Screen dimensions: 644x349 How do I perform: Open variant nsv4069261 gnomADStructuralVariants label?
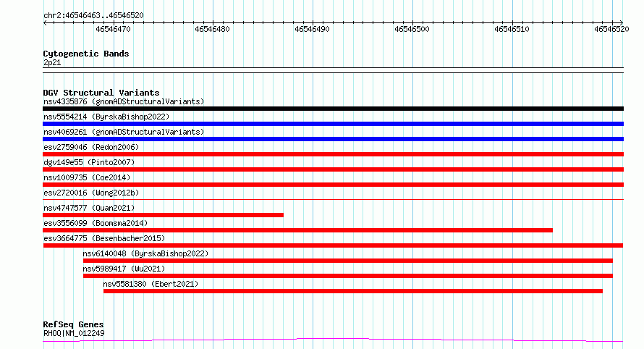pos(124,132)
